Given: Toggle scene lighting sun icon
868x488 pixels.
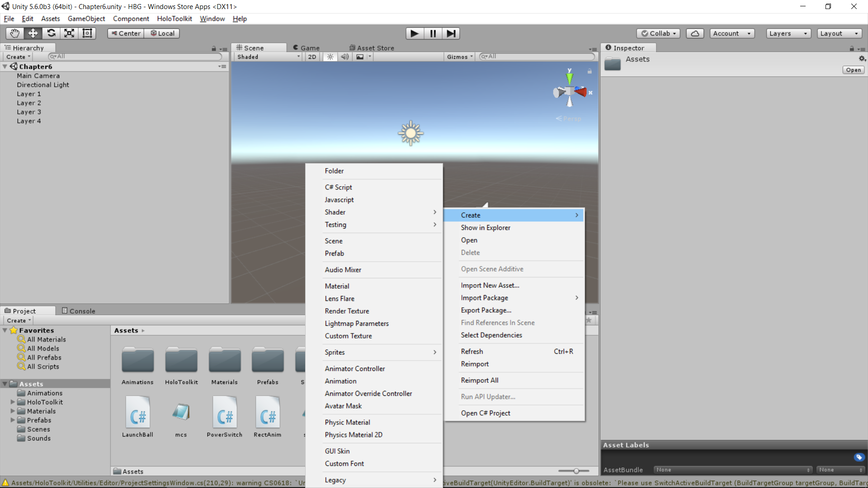Looking at the screenshot, I should click(330, 57).
